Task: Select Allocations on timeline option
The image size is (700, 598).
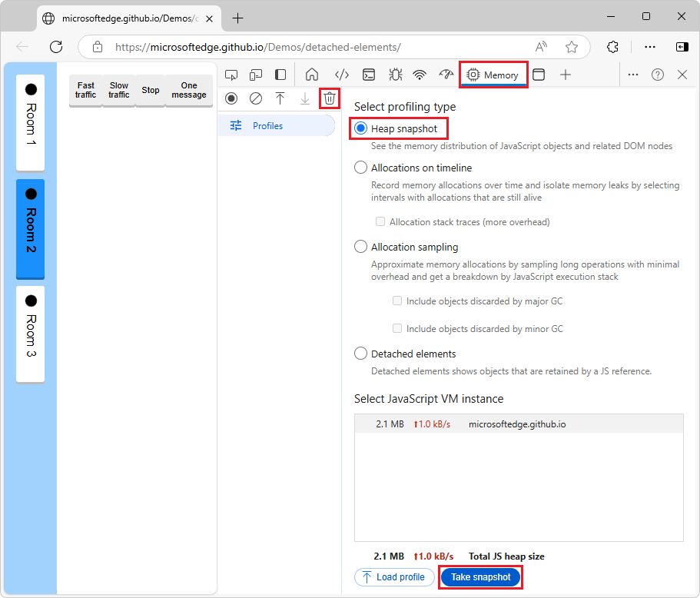Action: [x=360, y=168]
